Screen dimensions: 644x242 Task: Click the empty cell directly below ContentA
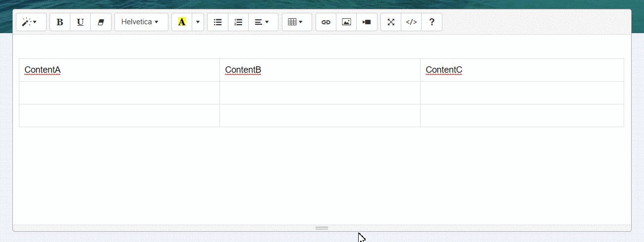pyautogui.click(x=119, y=93)
